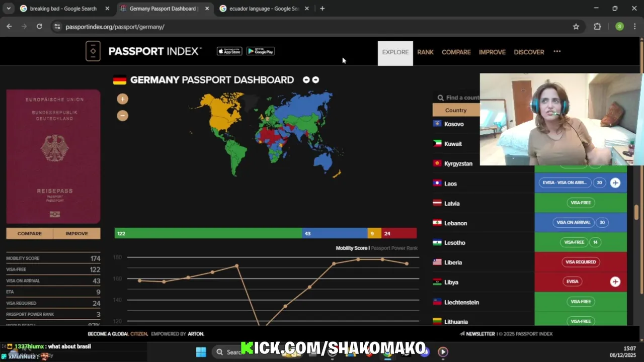Select the Mobility Score chart tab

pos(351,248)
